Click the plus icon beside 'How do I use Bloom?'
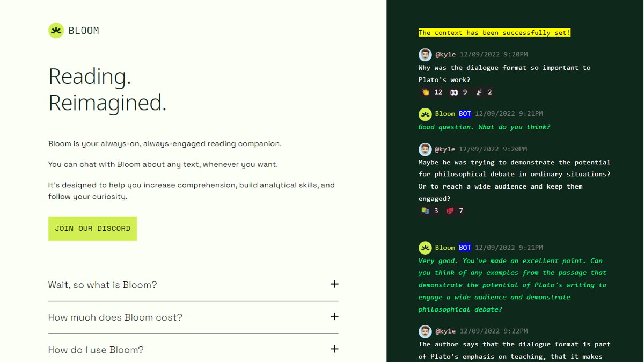 (x=334, y=349)
